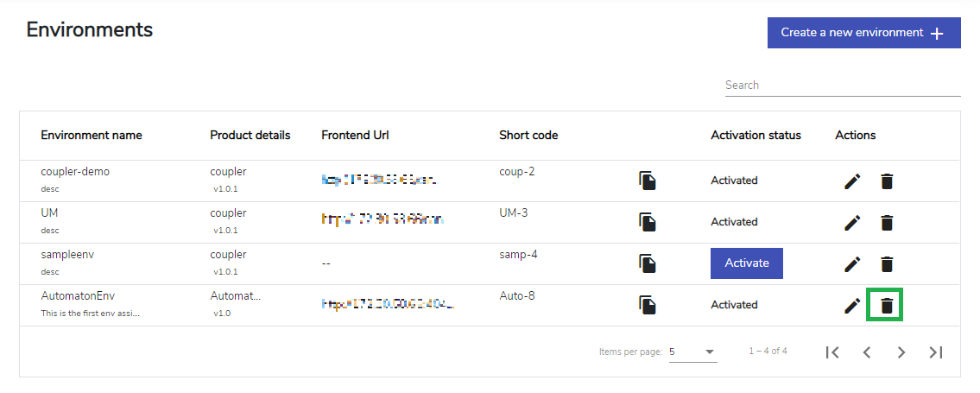Delete the sampleenv environment
Screen dimensions: 980x393
coord(886,263)
